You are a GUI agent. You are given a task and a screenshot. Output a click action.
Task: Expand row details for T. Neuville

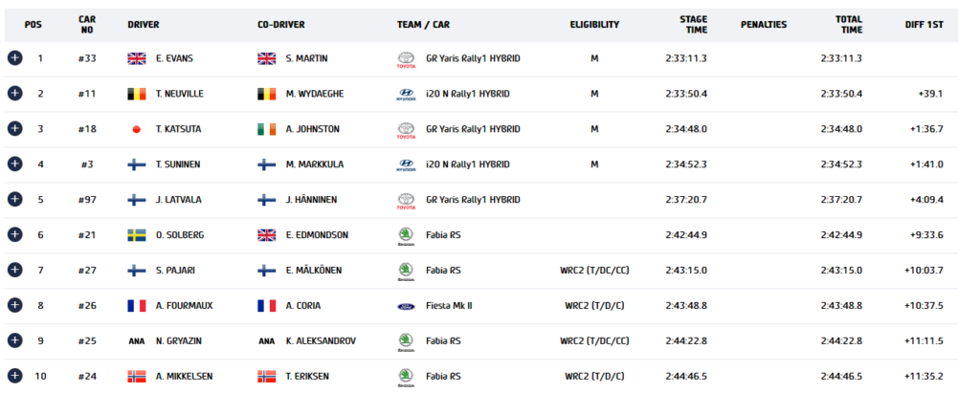tap(15, 93)
